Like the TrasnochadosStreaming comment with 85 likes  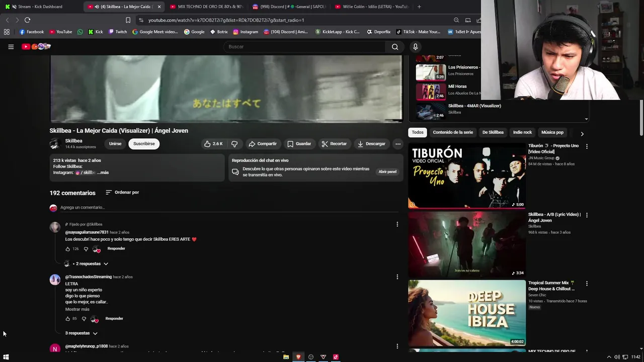coord(68,319)
